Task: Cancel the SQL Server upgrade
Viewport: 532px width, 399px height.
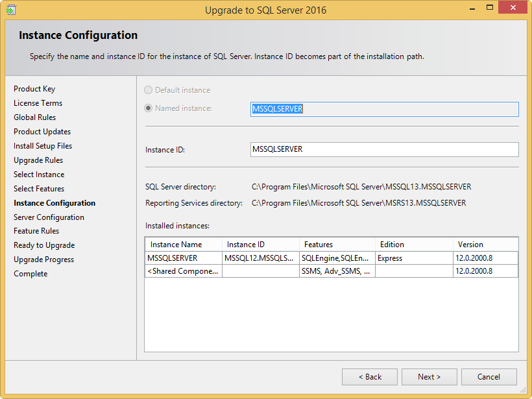Action: click(x=489, y=377)
